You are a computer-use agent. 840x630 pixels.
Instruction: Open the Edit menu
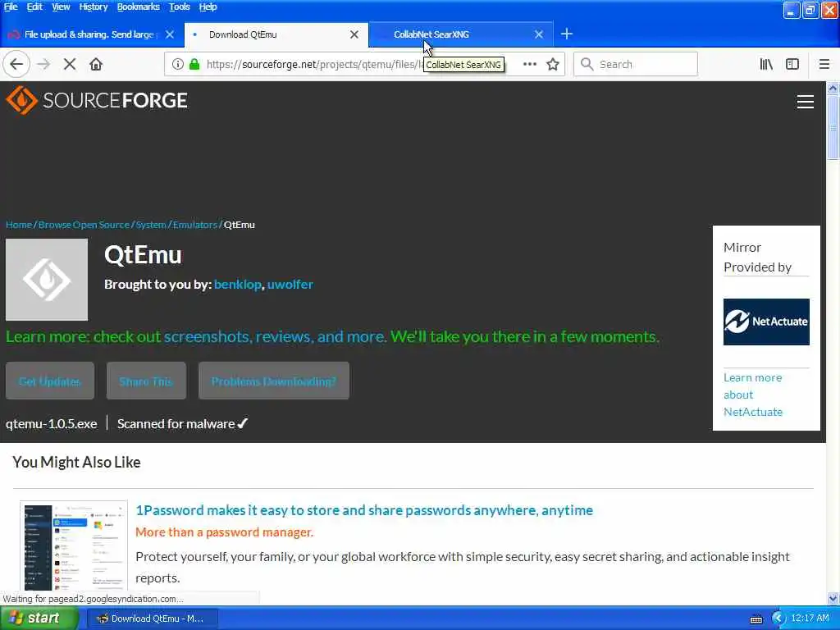point(34,7)
